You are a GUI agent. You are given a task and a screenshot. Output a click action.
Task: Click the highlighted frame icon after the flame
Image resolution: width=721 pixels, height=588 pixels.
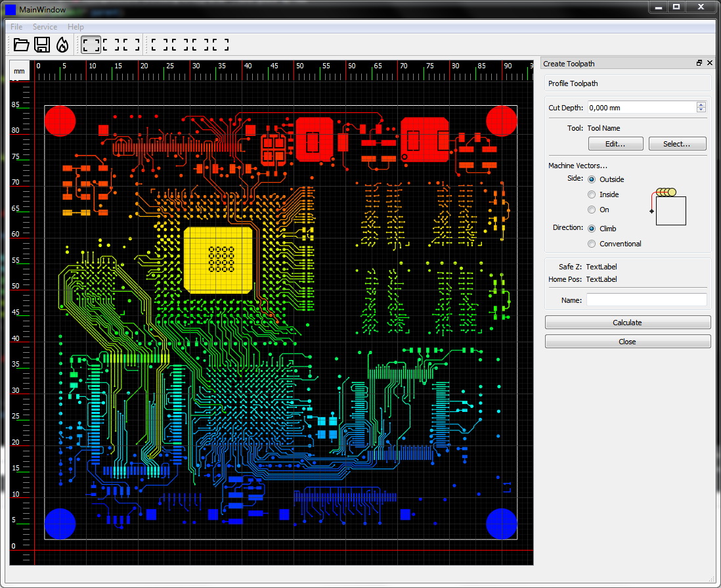(91, 45)
